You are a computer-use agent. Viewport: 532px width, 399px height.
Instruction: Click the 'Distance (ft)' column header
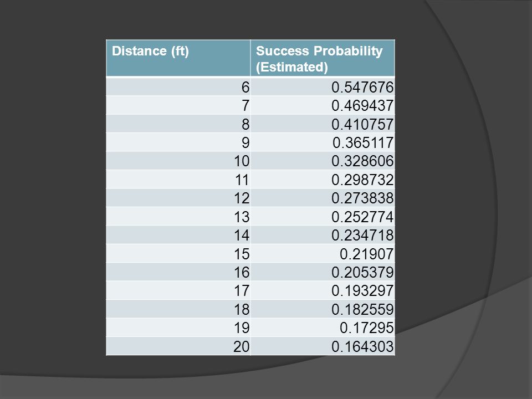[178, 58]
